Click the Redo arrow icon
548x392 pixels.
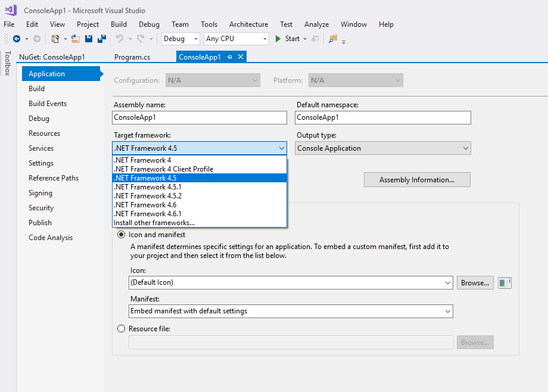pyautogui.click(x=141, y=39)
